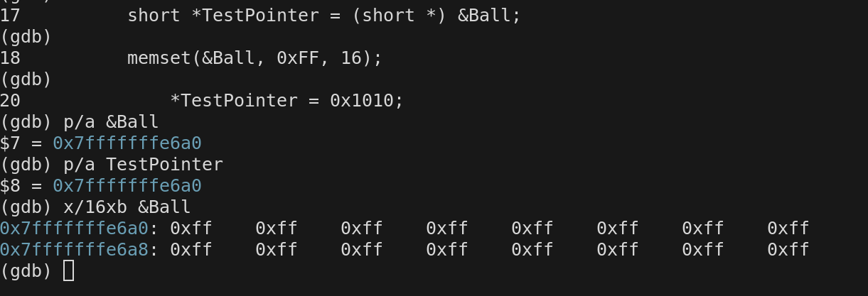
Task: Click the "p/a &Ball" command text
Action: tap(111, 121)
